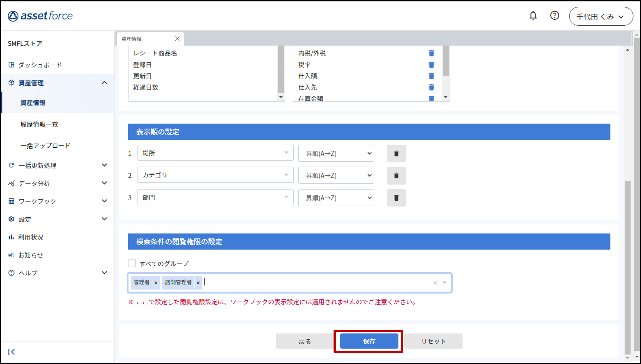Image resolution: width=641 pixels, height=364 pixels.
Task: Collapse the sidebar with the arrow icon
Action: pos(11,352)
